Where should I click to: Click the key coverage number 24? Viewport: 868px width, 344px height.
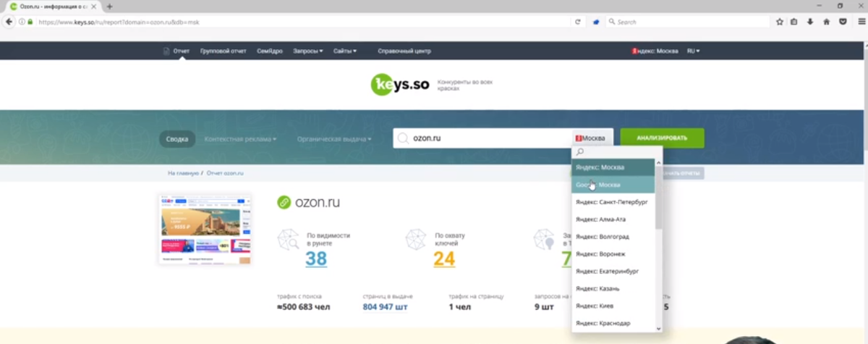click(x=444, y=259)
